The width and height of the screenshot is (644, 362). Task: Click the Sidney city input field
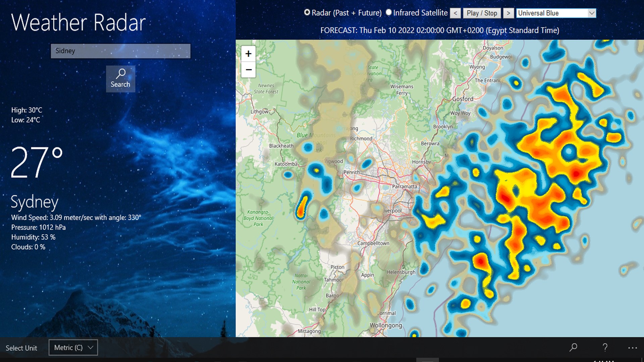(x=120, y=51)
